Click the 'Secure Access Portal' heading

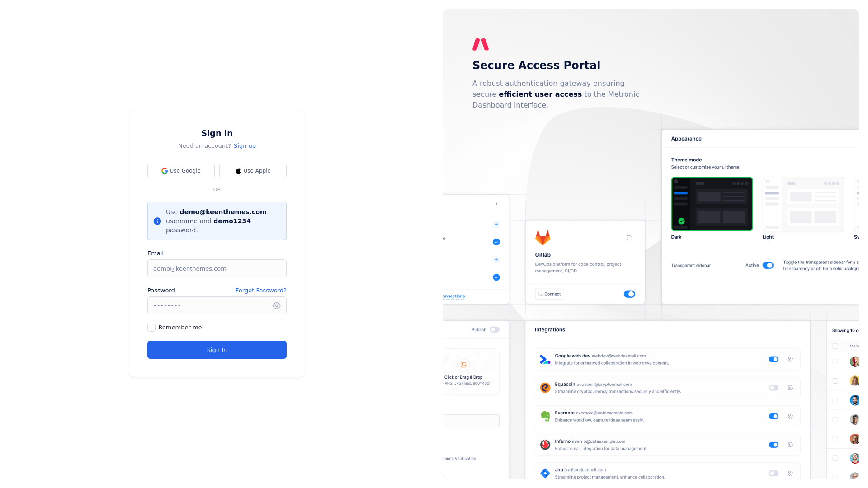536,65
